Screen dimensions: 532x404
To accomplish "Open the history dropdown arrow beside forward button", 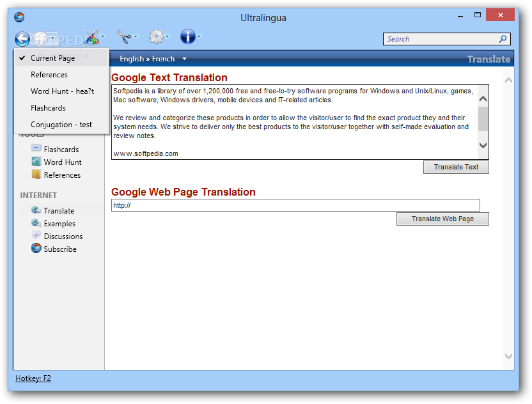I will tap(52, 39).
